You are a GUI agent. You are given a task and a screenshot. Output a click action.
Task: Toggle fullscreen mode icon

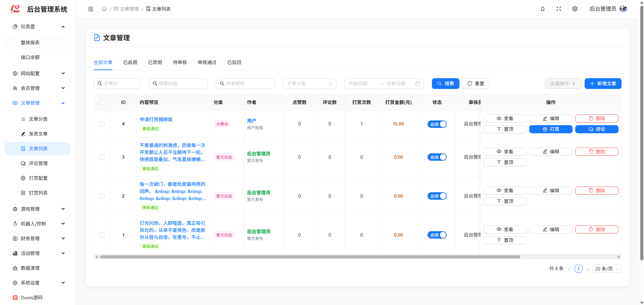[559, 9]
